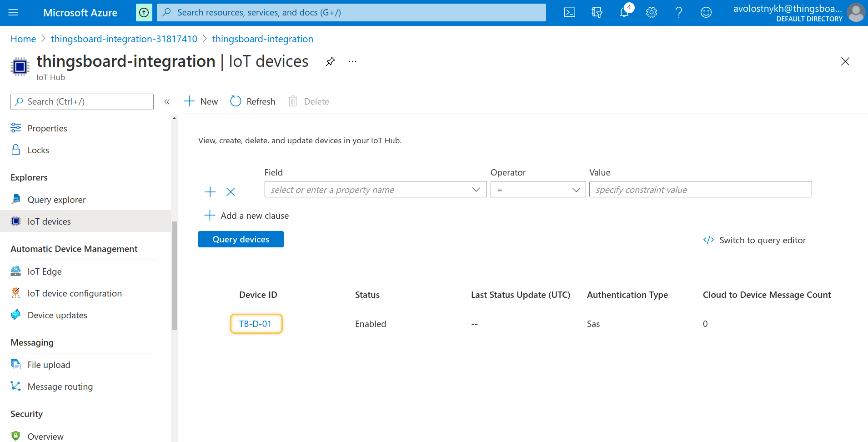
Task: Click New to create a device
Action: pos(201,101)
